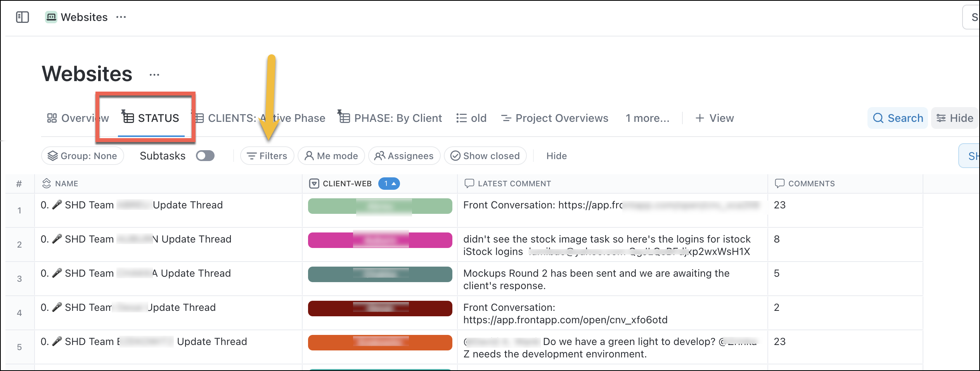Open the first SHD Team Update Thread task
980x371 pixels.
132,205
